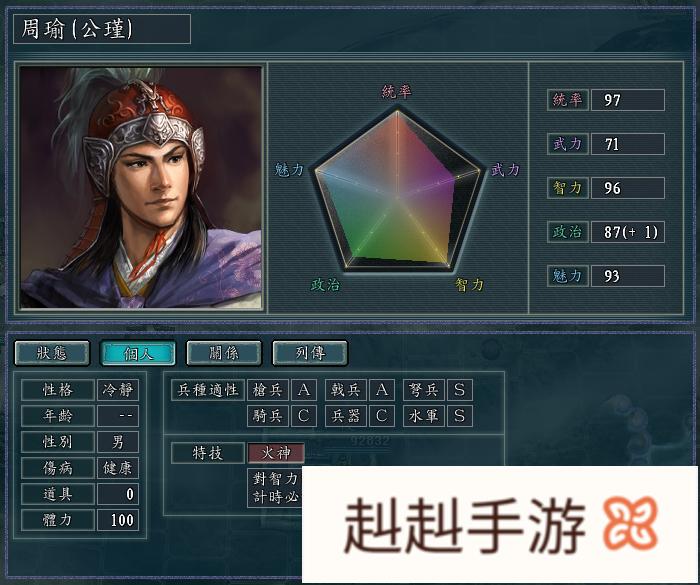Select the 個人 tab
The height and width of the screenshot is (585, 700).
tap(138, 353)
